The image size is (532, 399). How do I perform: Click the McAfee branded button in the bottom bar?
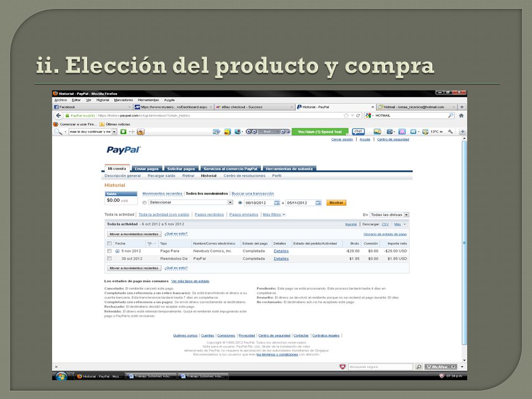(441, 367)
